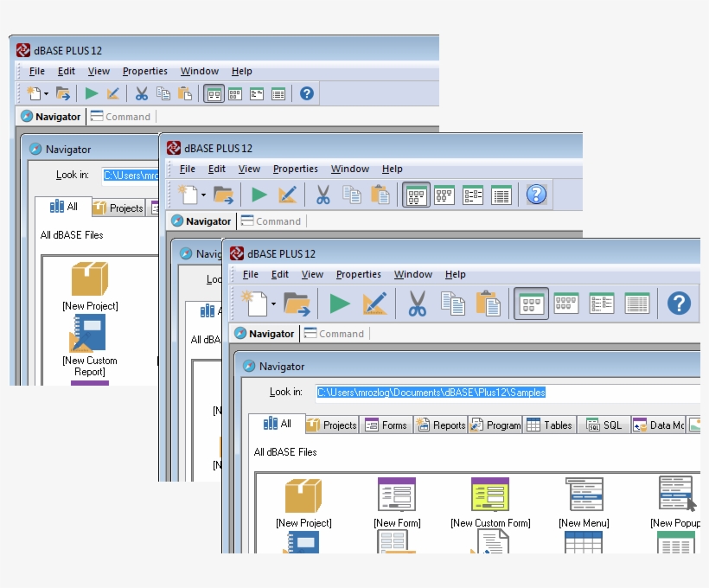Click green Run icon in middle window
This screenshot has height=588, width=709.
click(259, 195)
